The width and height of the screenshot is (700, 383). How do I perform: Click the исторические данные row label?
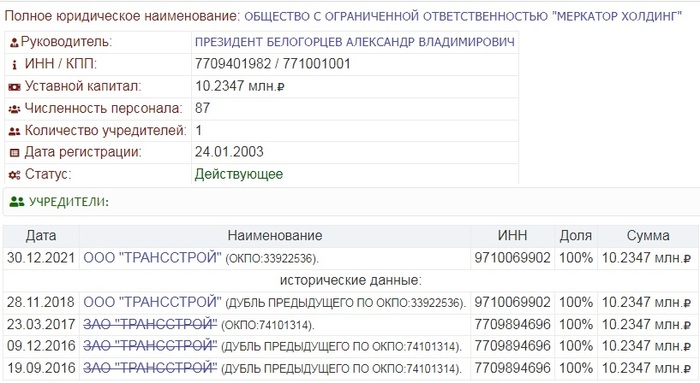[350, 280]
